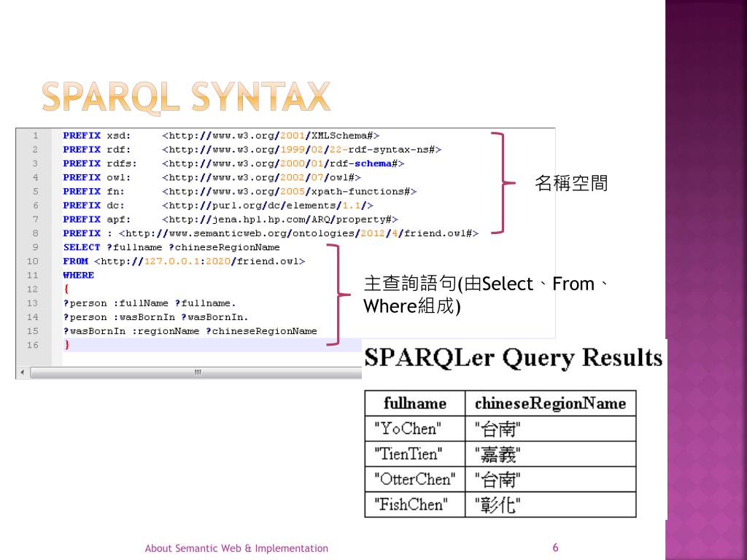Image resolution: width=747 pixels, height=560 pixels.
Task: Click the "FROM <http://127.0.0.1:2020/friend.owl>" line
Action: tap(184, 261)
